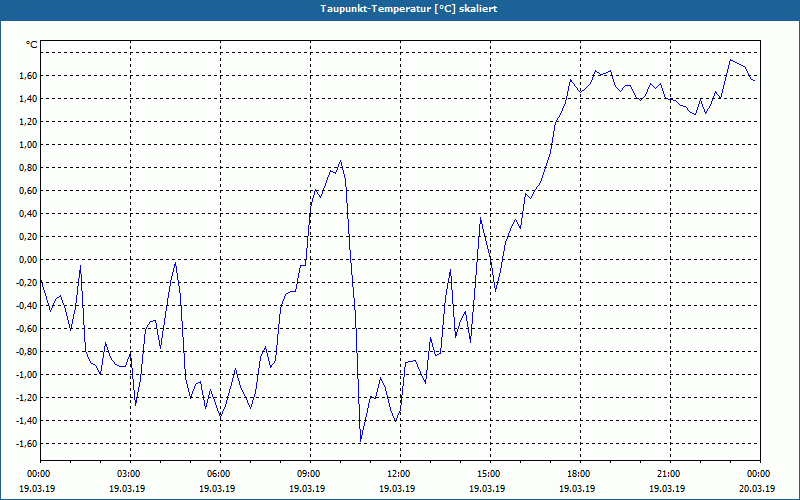800x500 pixels.
Task: Click the '03:00' time axis label
Action: 130,474
